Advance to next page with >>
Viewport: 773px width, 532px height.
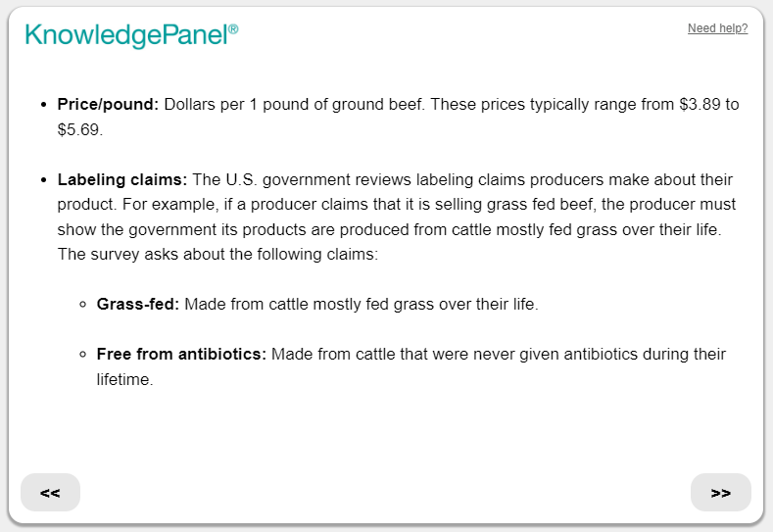pyautogui.click(x=721, y=493)
